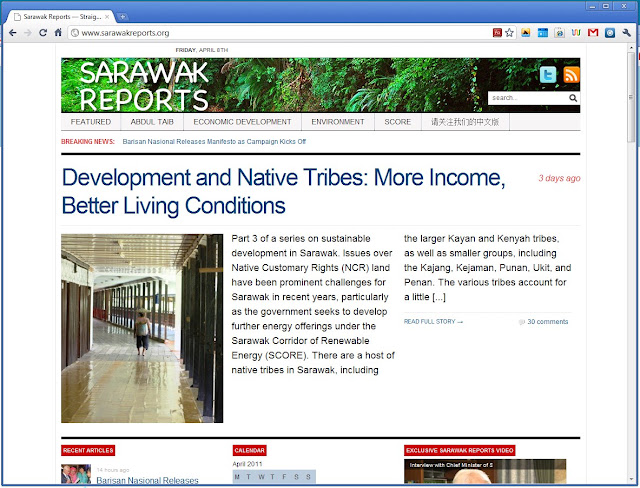This screenshot has width=640, height=488.
Task: Click the SARAWAK REPORTS site logo
Action: [x=144, y=86]
